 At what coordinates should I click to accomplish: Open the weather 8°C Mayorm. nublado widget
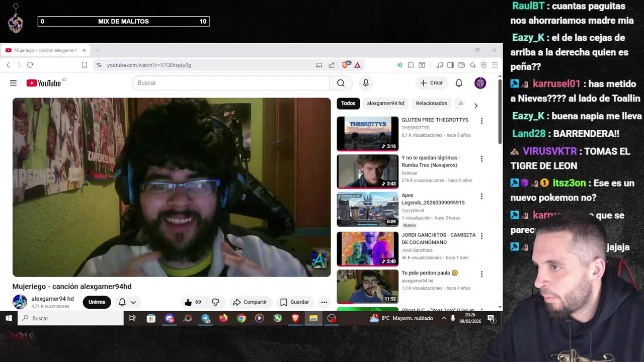(401, 318)
